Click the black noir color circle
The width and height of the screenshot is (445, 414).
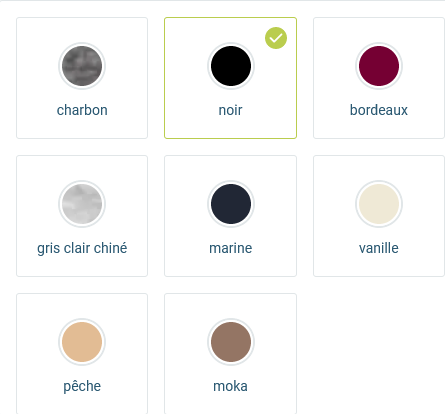pyautogui.click(x=231, y=66)
